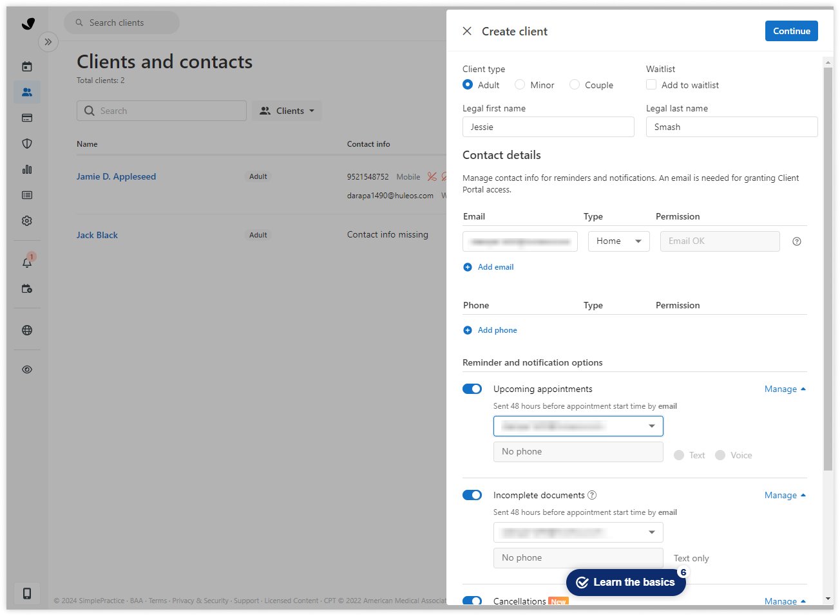The height and width of the screenshot is (616, 840).
Task: Check the Add to waitlist box
Action: coord(651,85)
